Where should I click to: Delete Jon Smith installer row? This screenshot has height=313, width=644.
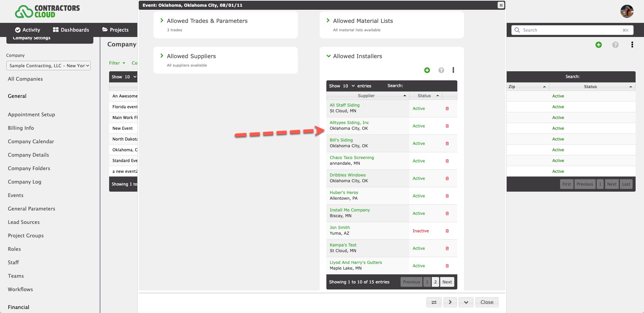pos(447,231)
